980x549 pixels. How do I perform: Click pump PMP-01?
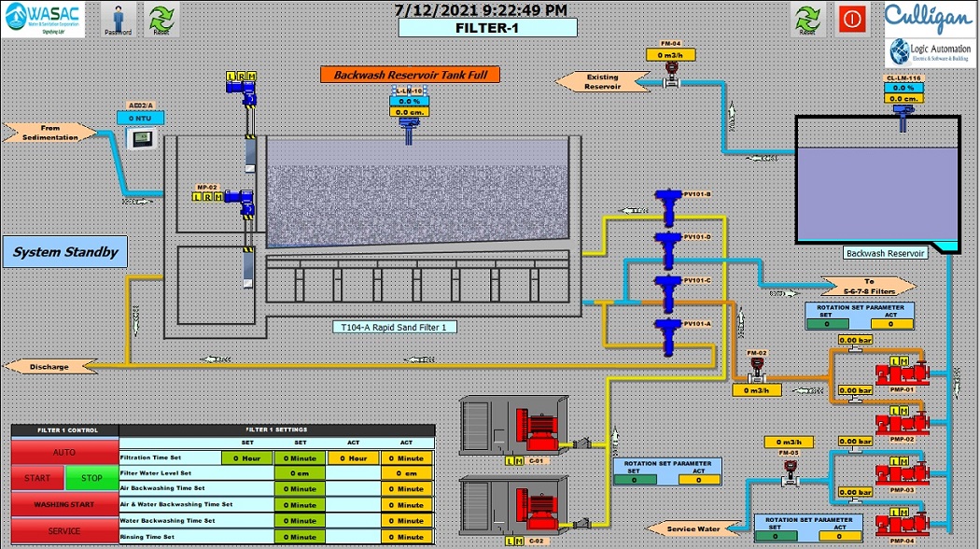tap(901, 373)
